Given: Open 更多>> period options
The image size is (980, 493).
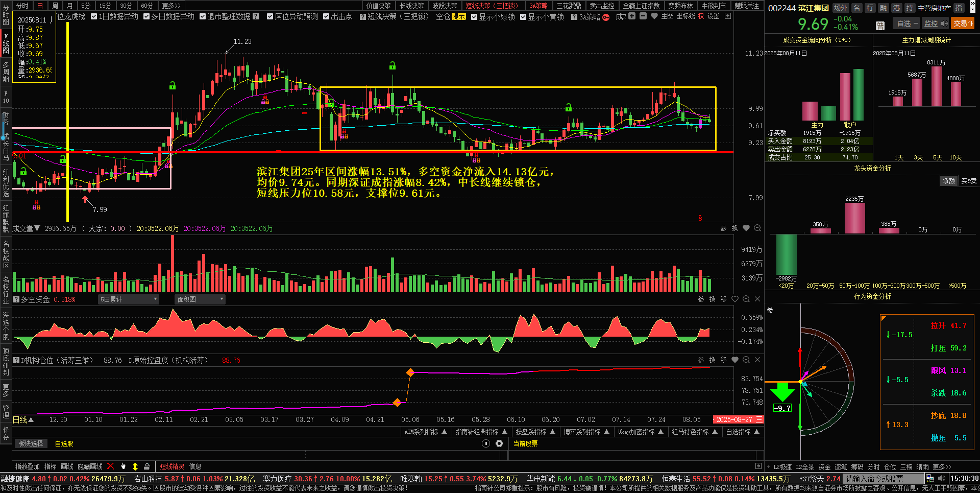Looking at the screenshot, I should pos(171,6).
